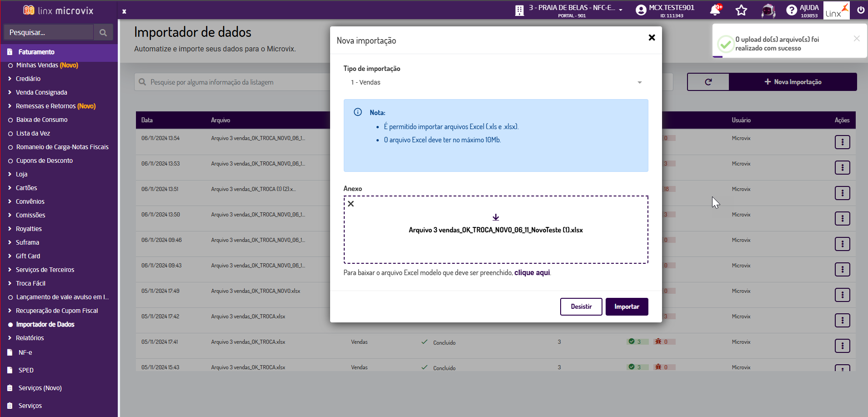Open the store selector PRAIA DE BELAS dropdown
The width and height of the screenshot is (868, 417).
point(575,10)
